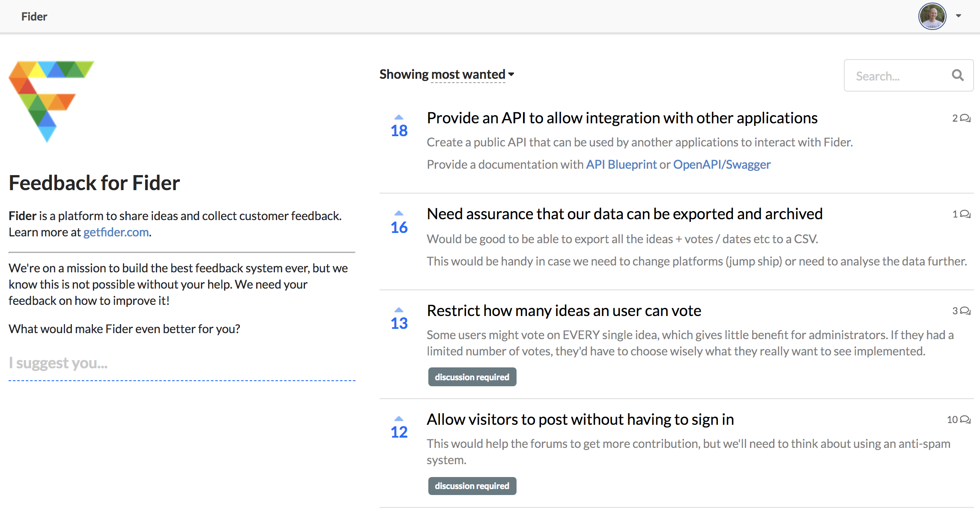Upvote the restrict votes idea
Screen dimensions: 980x513
399,310
